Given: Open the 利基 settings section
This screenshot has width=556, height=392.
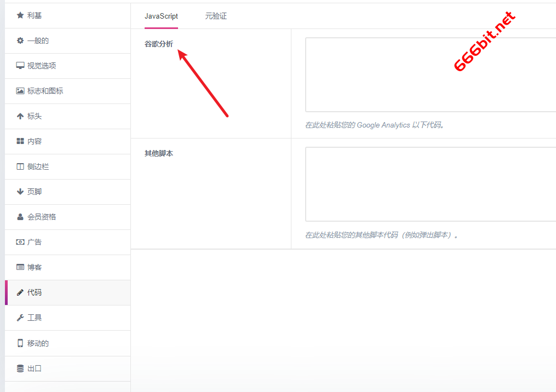Looking at the screenshot, I should [68, 15].
